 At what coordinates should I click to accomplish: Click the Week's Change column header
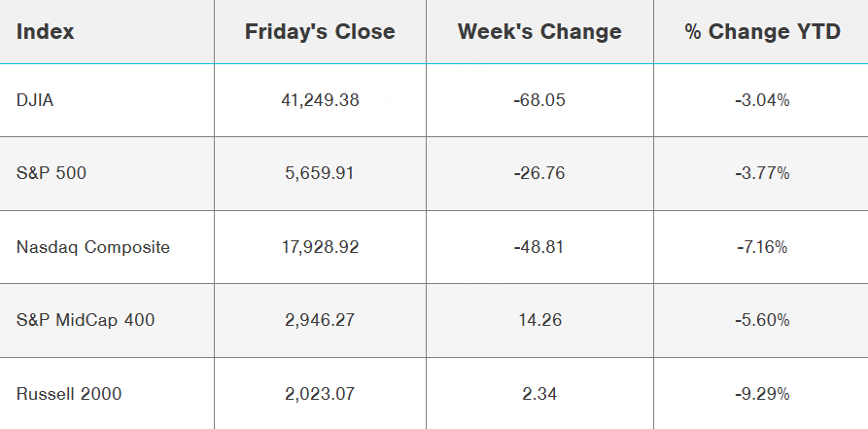tap(539, 32)
